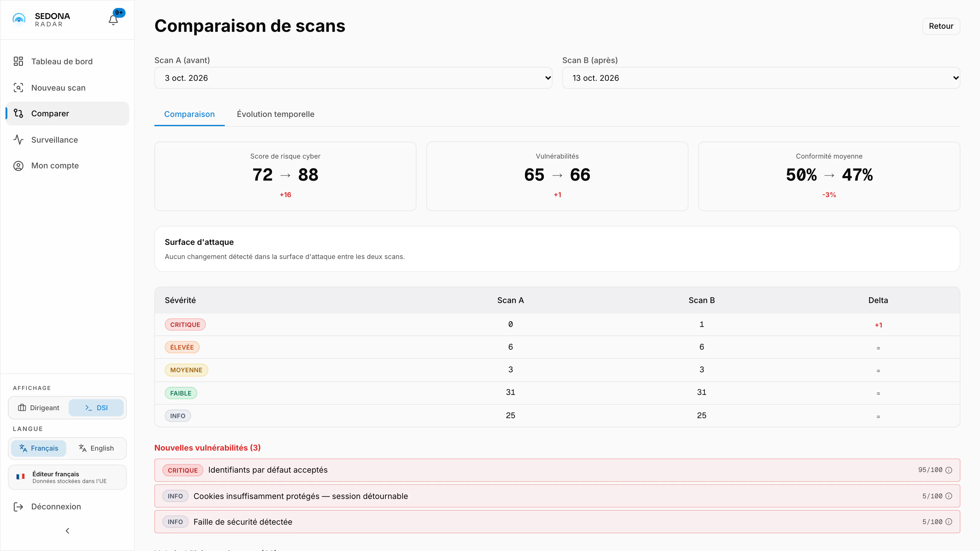Select English language
Screen dimensions: 980x551
pyautogui.click(x=96, y=448)
